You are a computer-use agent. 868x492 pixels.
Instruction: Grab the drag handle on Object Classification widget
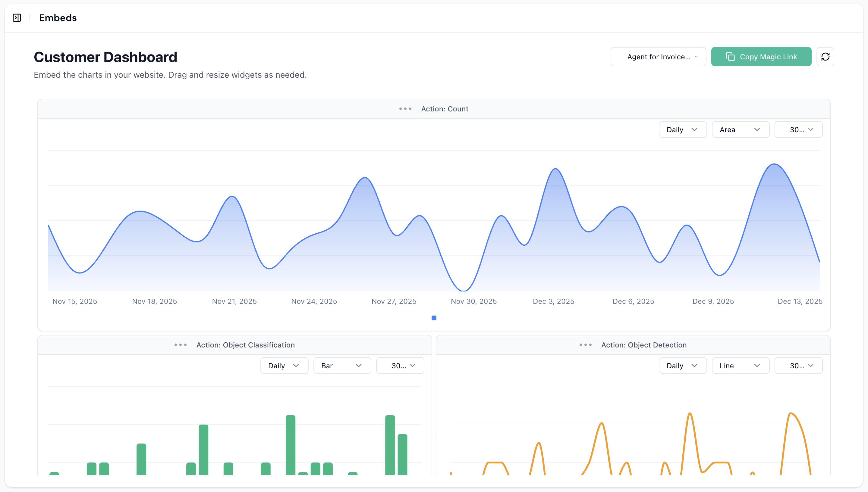180,345
